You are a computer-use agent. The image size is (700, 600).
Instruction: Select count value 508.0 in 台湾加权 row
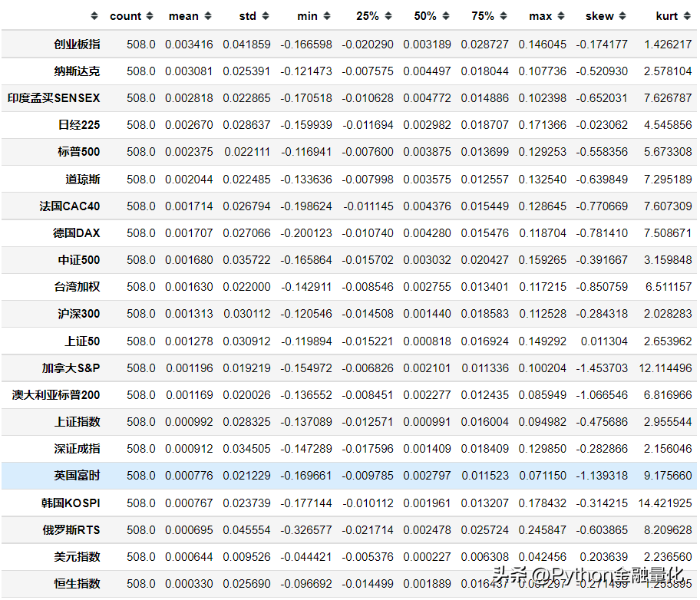(141, 287)
